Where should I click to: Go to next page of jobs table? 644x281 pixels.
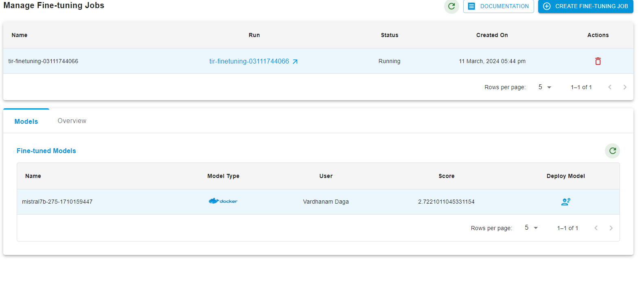625,87
